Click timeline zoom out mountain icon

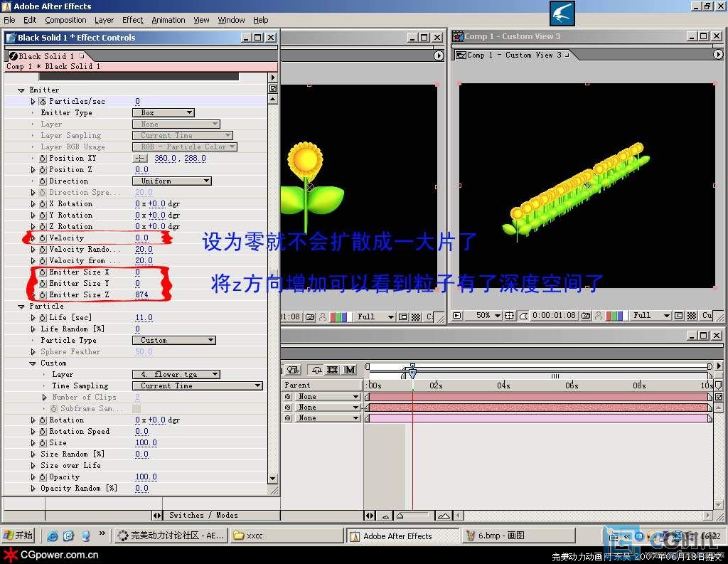tap(385, 516)
